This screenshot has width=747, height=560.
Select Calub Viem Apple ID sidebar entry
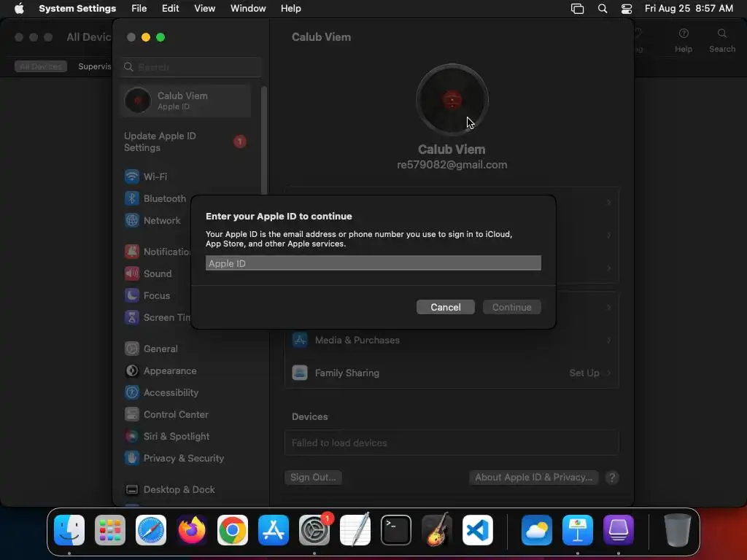point(186,101)
